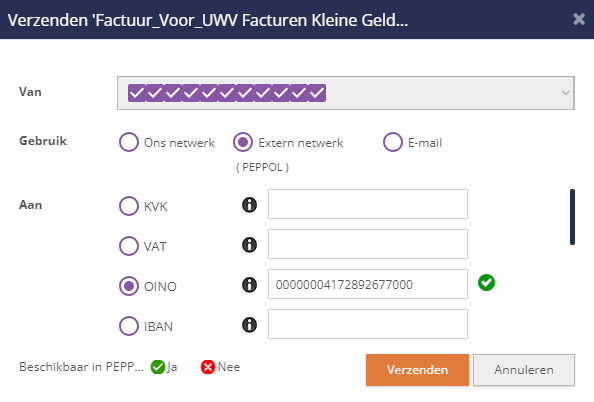Click the red Nee availability icon

[208, 367]
